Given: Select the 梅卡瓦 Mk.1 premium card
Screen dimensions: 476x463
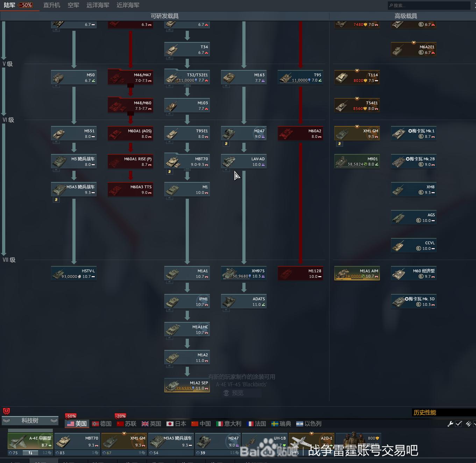Looking at the screenshot, I should 414,133.
